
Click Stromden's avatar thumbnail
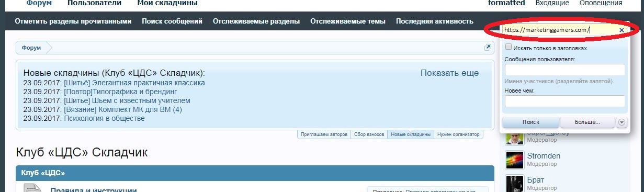515,160
